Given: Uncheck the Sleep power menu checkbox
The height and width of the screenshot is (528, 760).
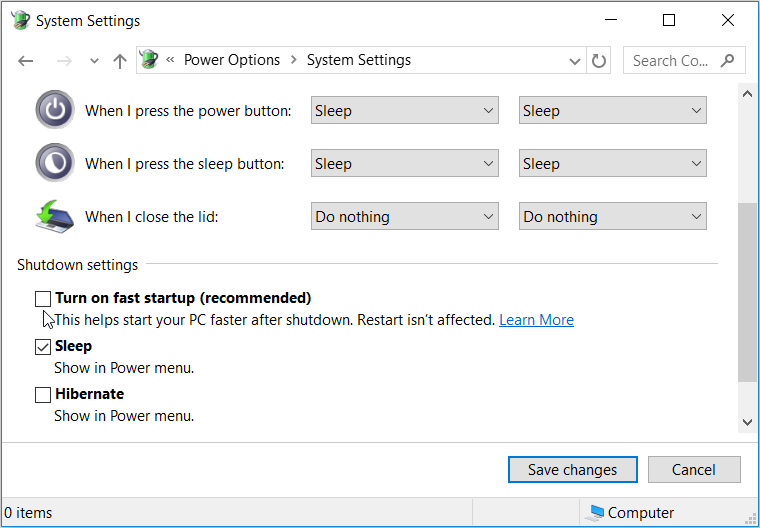Looking at the screenshot, I should point(43,347).
